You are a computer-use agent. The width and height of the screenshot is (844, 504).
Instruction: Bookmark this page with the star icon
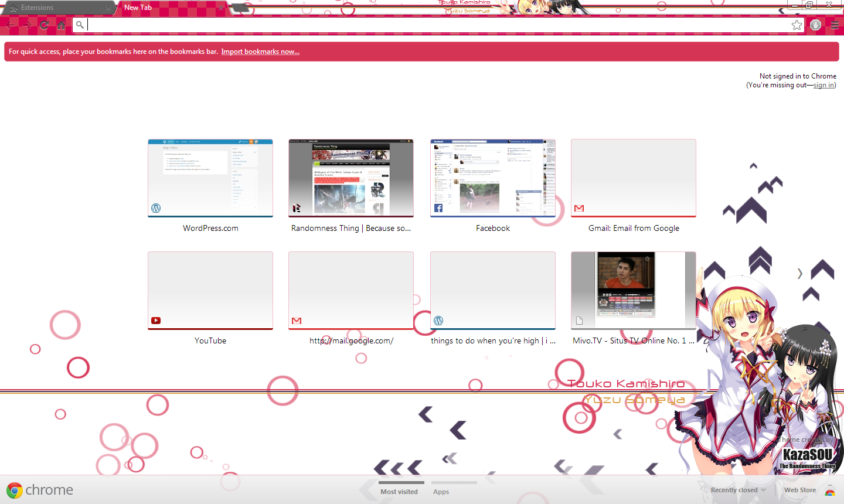[x=797, y=25]
